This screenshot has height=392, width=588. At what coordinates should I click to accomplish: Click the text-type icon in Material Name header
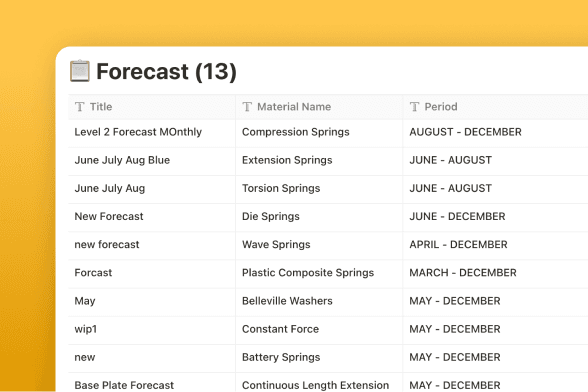click(x=247, y=107)
